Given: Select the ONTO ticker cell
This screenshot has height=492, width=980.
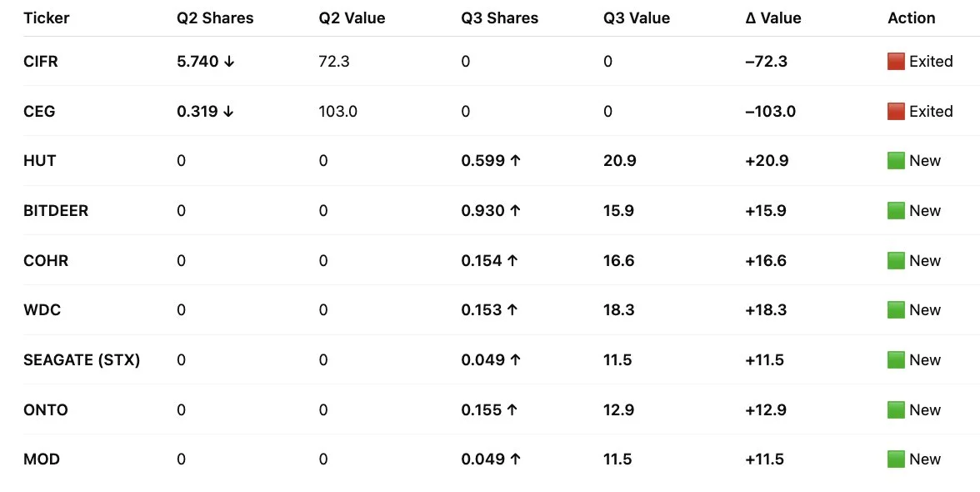Looking at the screenshot, I should (x=46, y=410).
